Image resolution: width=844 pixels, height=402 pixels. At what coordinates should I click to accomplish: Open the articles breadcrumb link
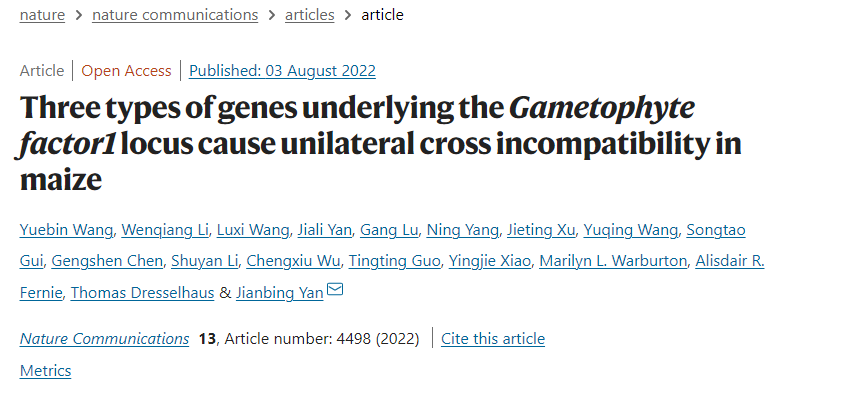(310, 15)
